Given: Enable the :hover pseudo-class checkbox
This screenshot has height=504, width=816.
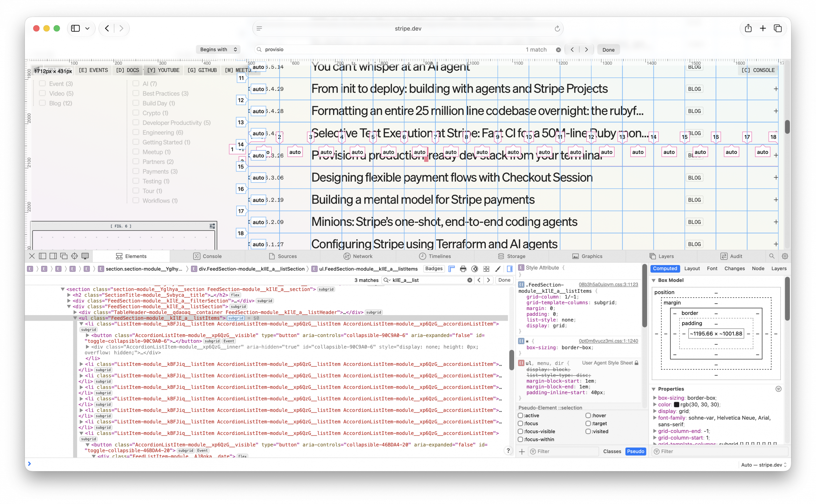Looking at the screenshot, I should click(588, 415).
